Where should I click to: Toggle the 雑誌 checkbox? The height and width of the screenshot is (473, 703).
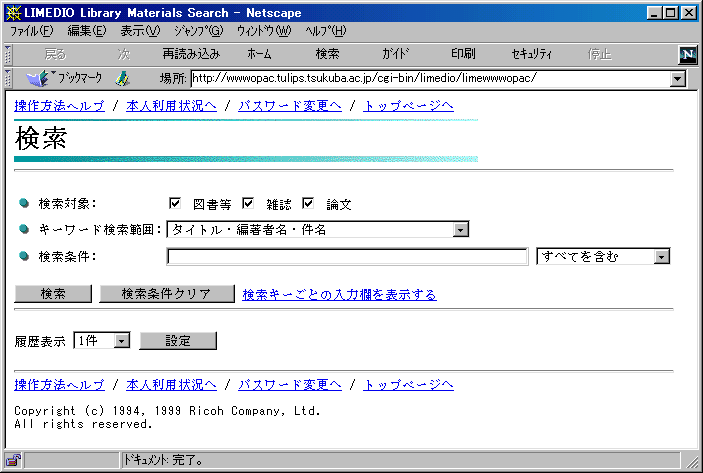tap(248, 203)
